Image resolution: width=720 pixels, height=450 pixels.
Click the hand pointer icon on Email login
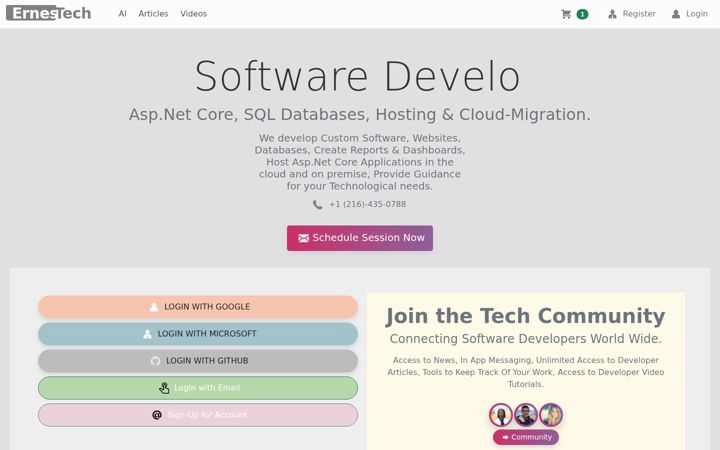pyautogui.click(x=164, y=388)
